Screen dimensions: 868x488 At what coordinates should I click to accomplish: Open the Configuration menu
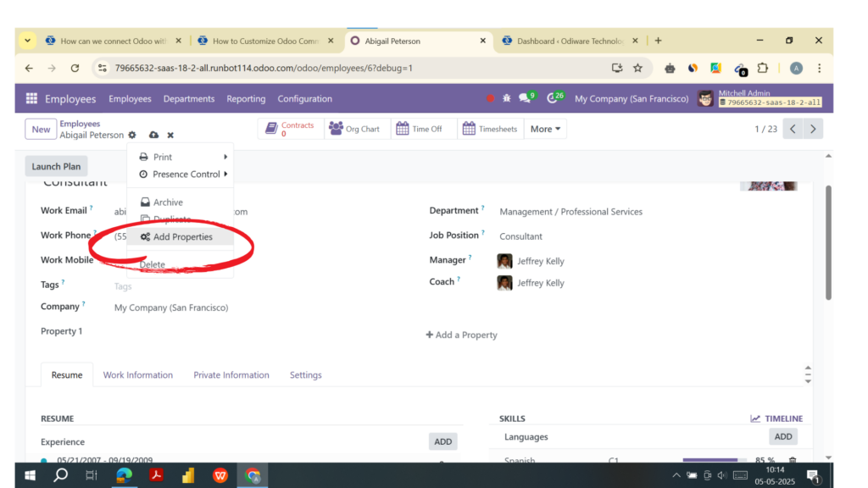(x=304, y=98)
